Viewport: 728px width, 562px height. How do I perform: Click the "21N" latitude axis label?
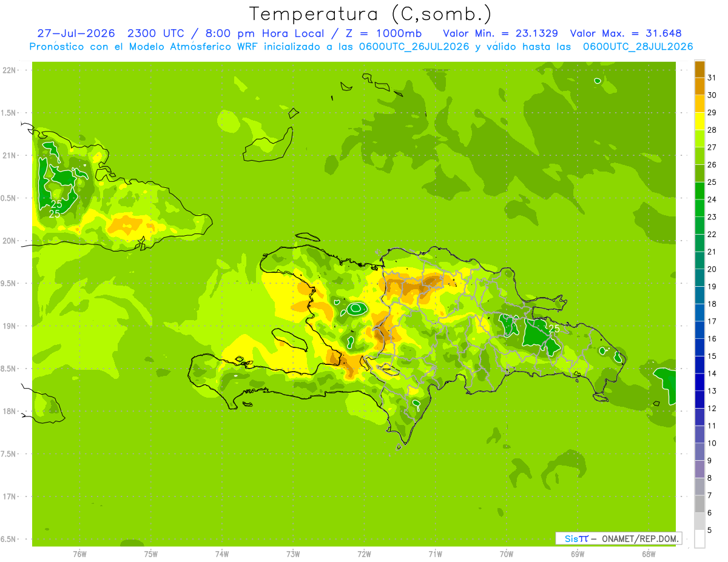(10, 155)
